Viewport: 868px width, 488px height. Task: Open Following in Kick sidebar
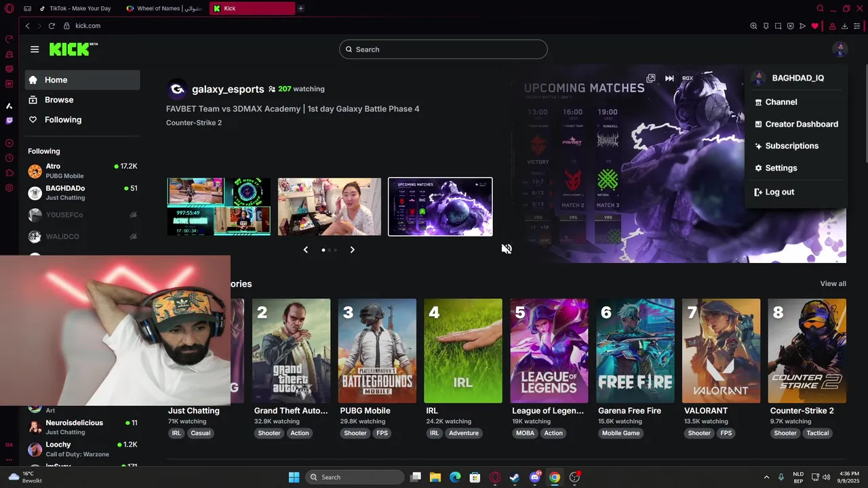click(83, 119)
